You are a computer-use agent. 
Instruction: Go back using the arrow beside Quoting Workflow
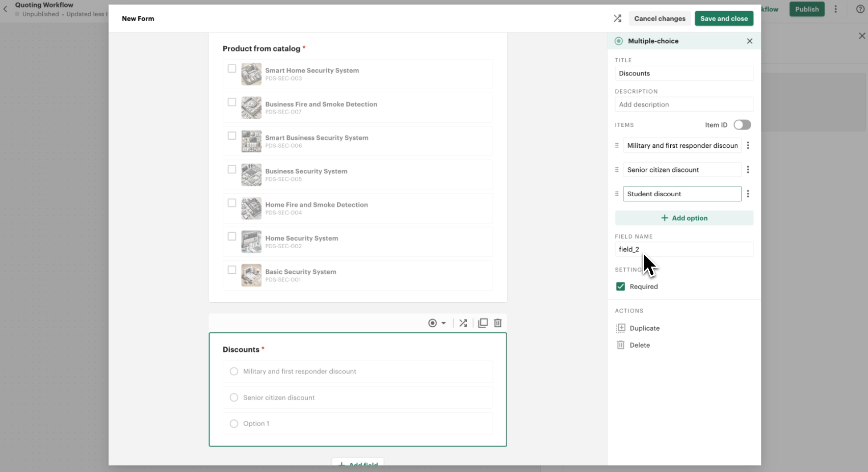6,9
